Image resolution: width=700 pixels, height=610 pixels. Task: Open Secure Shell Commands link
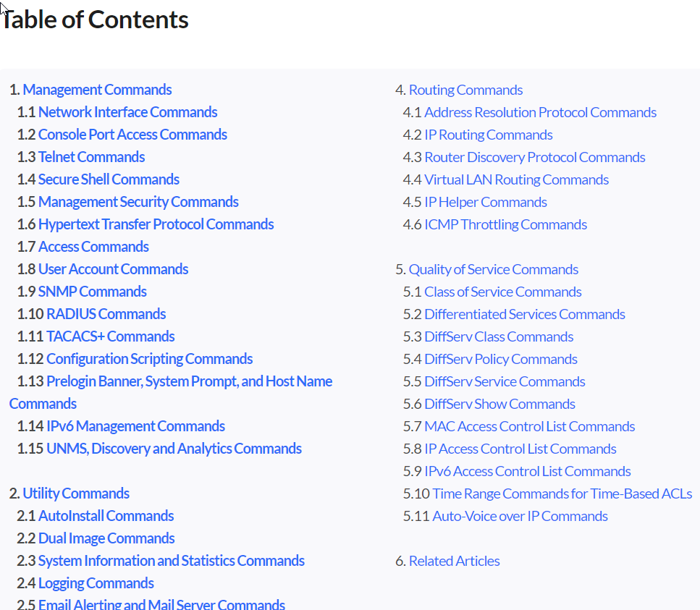(109, 179)
